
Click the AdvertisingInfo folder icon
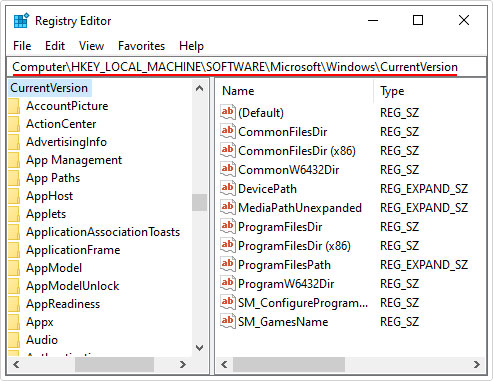(x=14, y=142)
